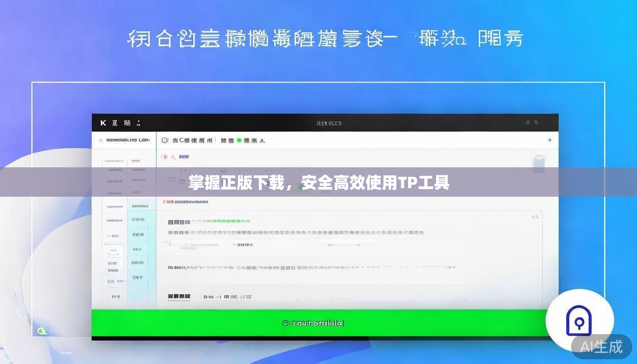Open the second menu in the title bar
Screen dimensions: 637x364
pos(127,123)
